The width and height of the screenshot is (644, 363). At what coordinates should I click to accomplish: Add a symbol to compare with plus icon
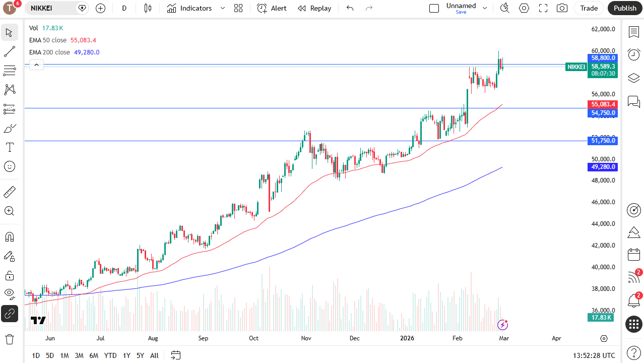click(x=100, y=8)
